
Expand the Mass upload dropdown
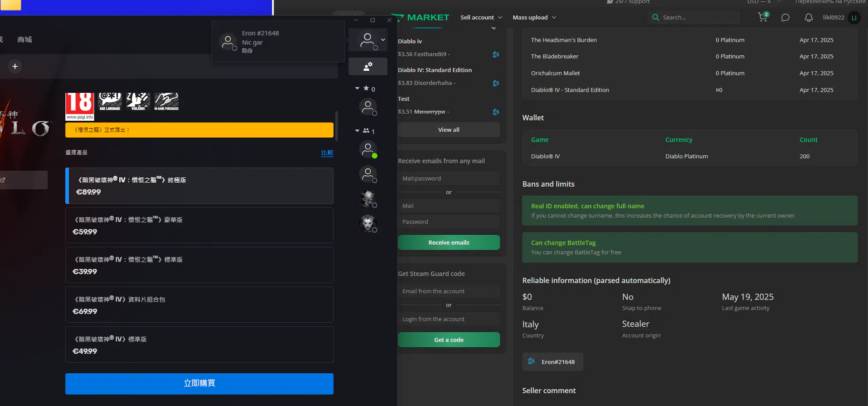(x=534, y=17)
